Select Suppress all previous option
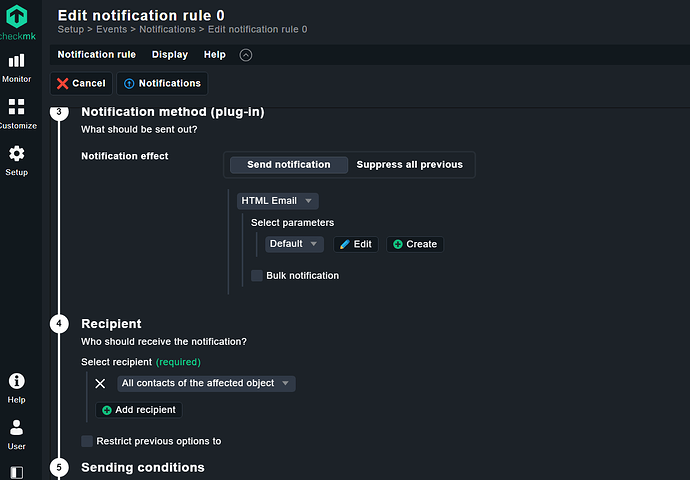Screen dimensions: 690x480 click(409, 165)
